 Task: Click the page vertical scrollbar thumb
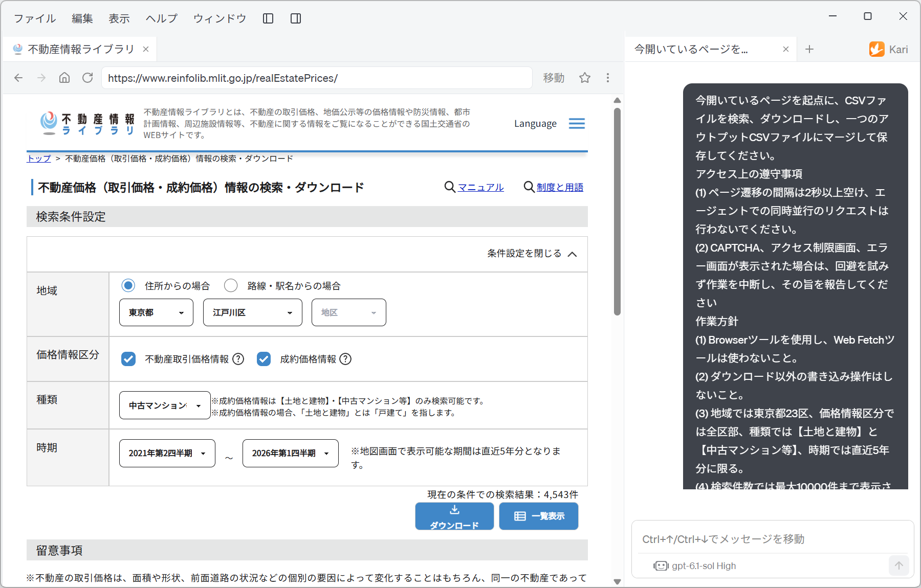[617, 211]
